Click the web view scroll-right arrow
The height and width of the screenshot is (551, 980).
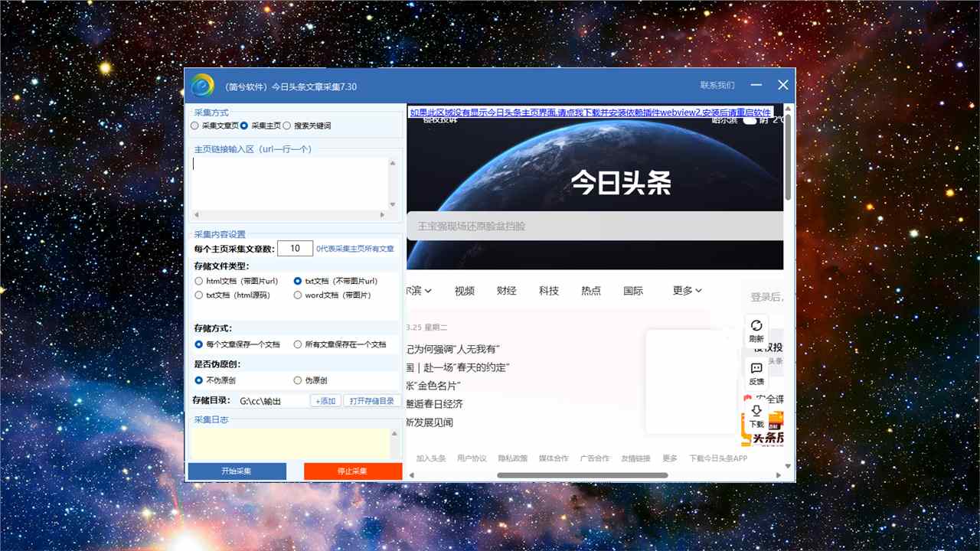(x=776, y=475)
